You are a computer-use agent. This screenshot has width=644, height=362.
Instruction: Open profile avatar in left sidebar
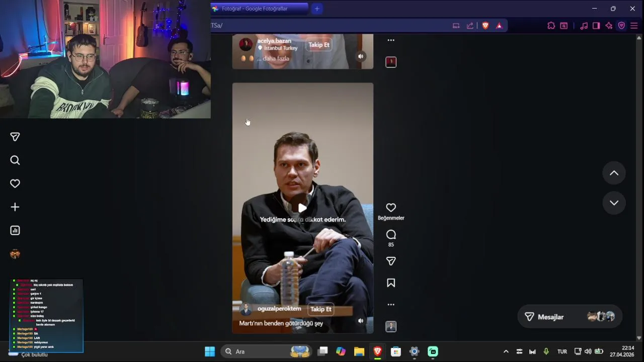[15, 254]
